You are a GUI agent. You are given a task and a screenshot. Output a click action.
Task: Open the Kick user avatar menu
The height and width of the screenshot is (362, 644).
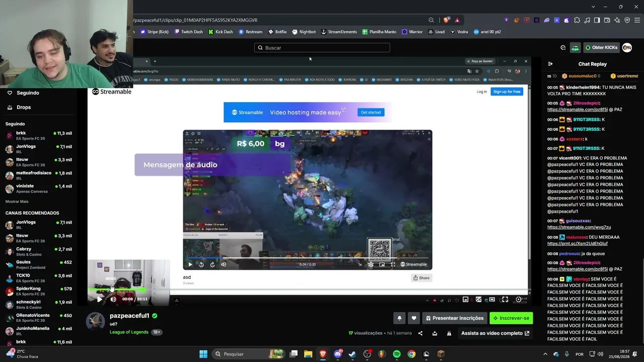coord(627,48)
